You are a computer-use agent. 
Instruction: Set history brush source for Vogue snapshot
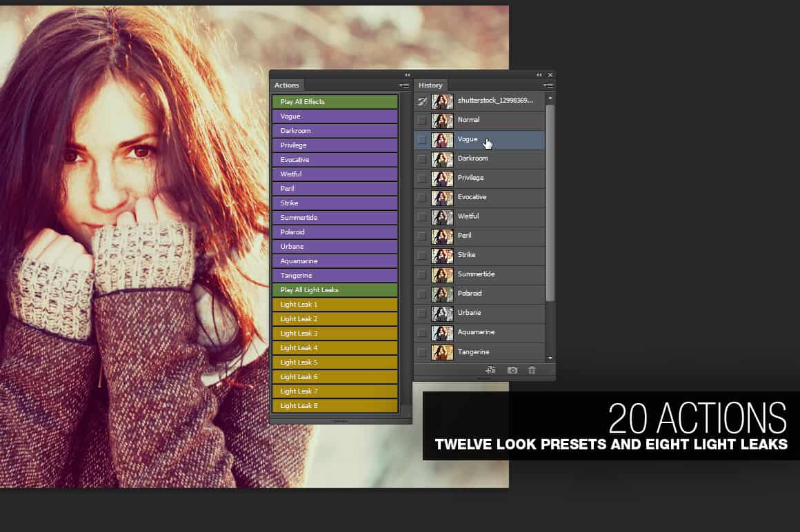(421, 140)
